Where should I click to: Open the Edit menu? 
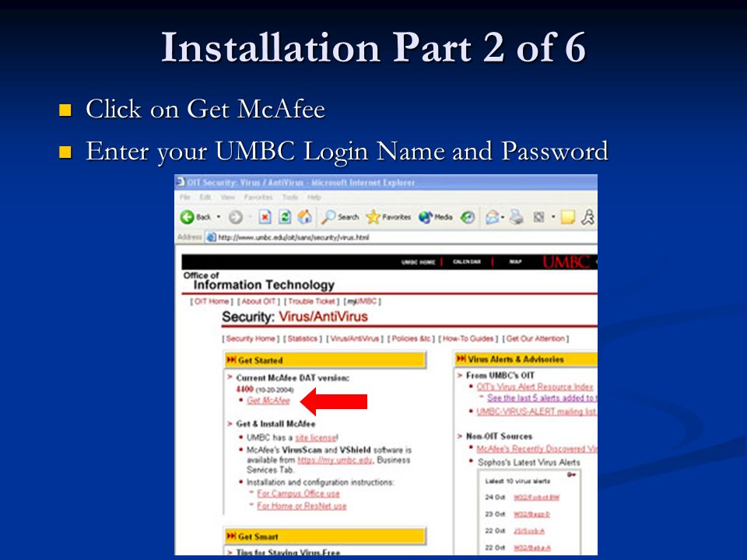(205, 197)
